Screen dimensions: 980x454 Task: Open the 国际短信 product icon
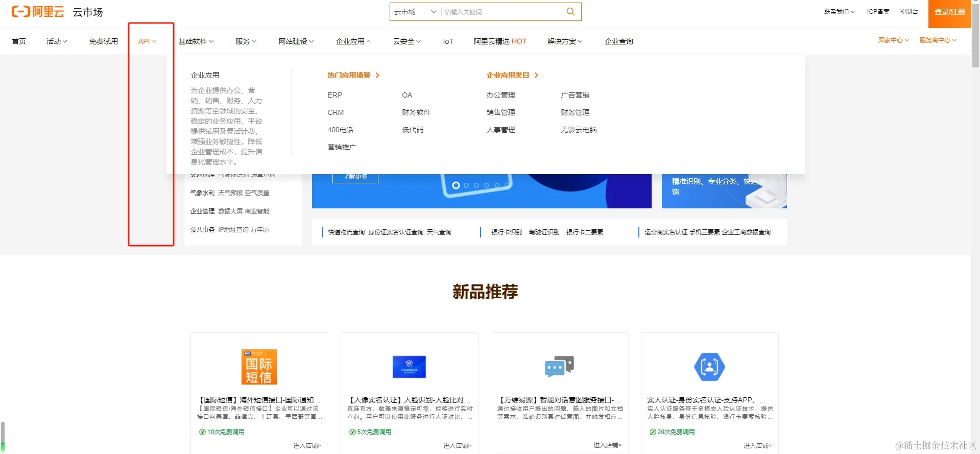point(259,367)
